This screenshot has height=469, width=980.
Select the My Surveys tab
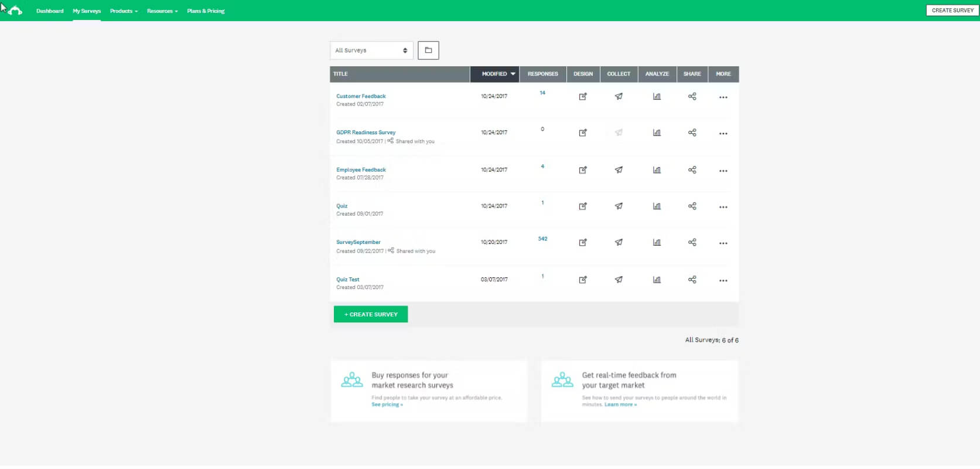click(x=87, y=11)
